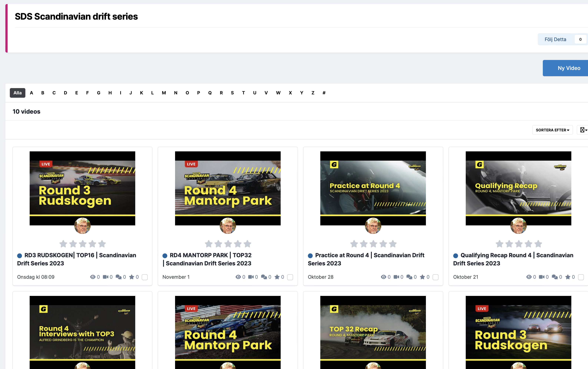Click video camera icon on RD4 Mantorp Park card
This screenshot has height=369, width=588.
coord(251,277)
